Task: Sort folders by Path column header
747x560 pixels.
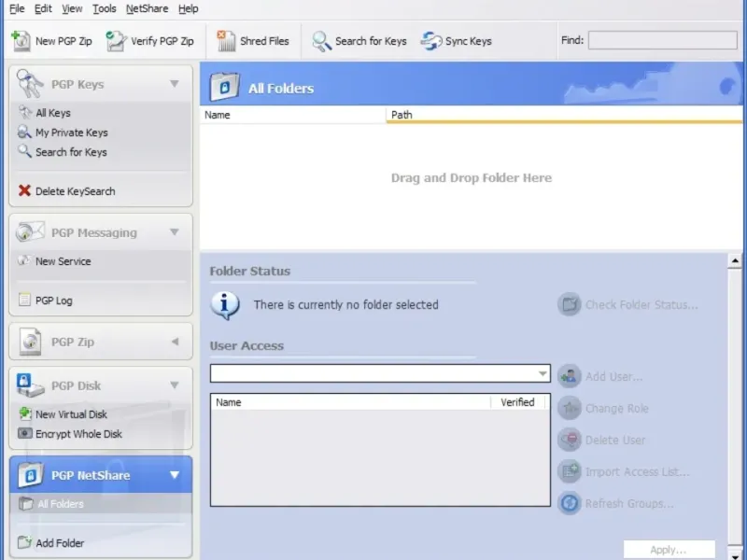Action: coord(564,115)
